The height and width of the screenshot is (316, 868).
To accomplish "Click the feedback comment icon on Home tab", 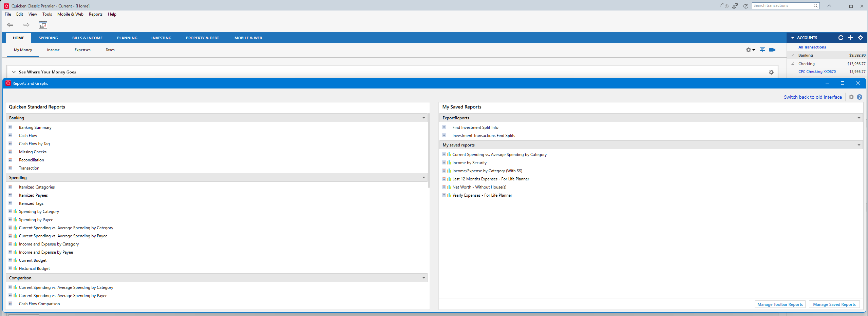I will pos(762,50).
